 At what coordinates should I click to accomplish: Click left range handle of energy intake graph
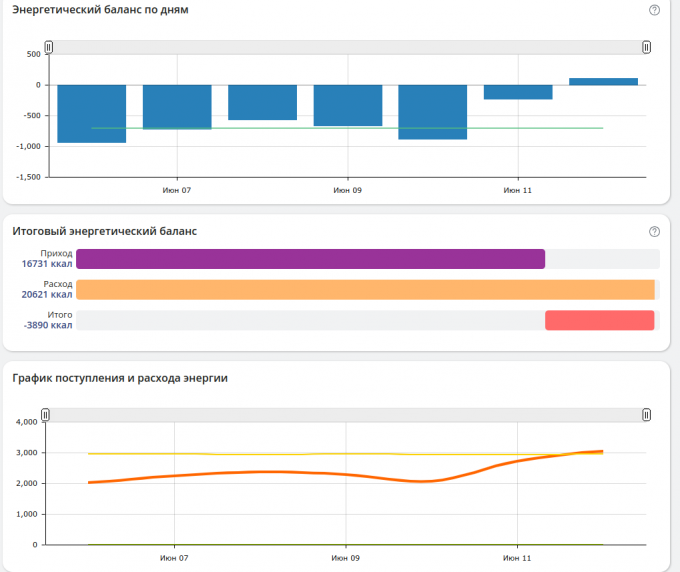pyautogui.click(x=45, y=414)
